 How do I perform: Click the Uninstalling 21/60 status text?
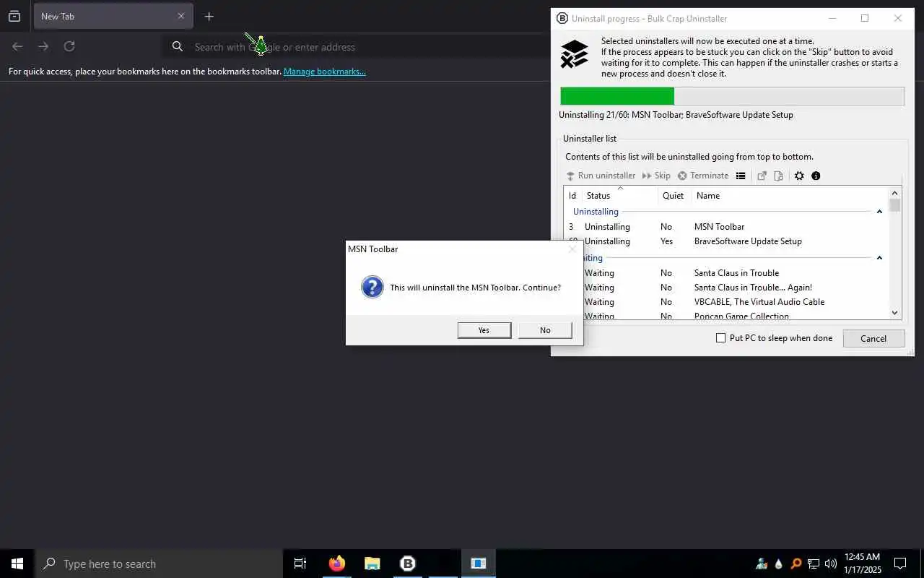(676, 115)
